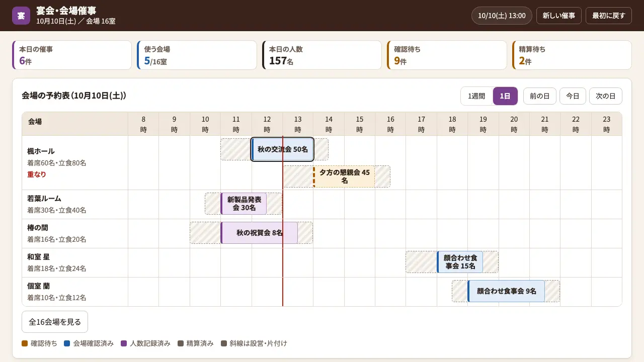Click the 本日の催事 6件 summary card
The width and height of the screenshot is (644, 362).
click(x=72, y=55)
